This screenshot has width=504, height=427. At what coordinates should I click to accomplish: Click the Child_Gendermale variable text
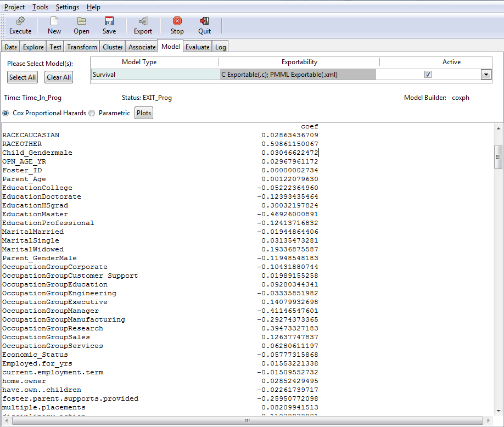[x=37, y=153]
